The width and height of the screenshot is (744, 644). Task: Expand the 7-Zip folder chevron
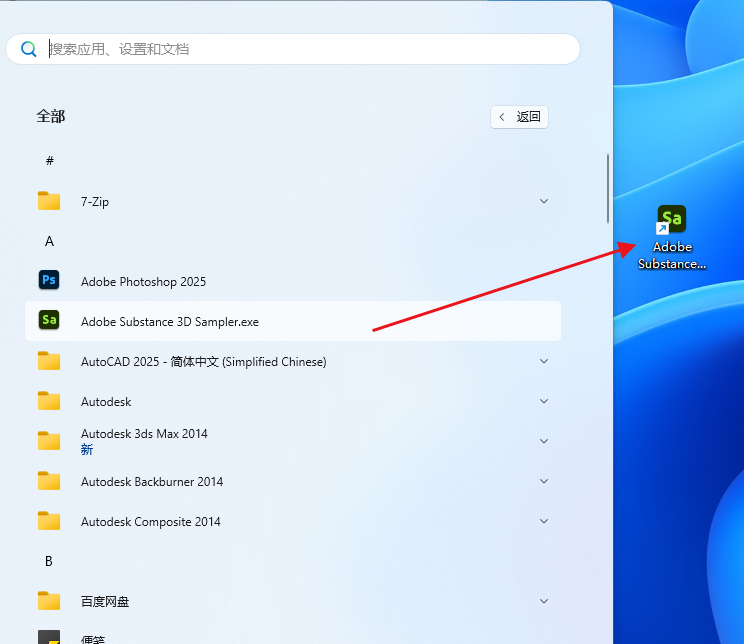click(x=544, y=201)
